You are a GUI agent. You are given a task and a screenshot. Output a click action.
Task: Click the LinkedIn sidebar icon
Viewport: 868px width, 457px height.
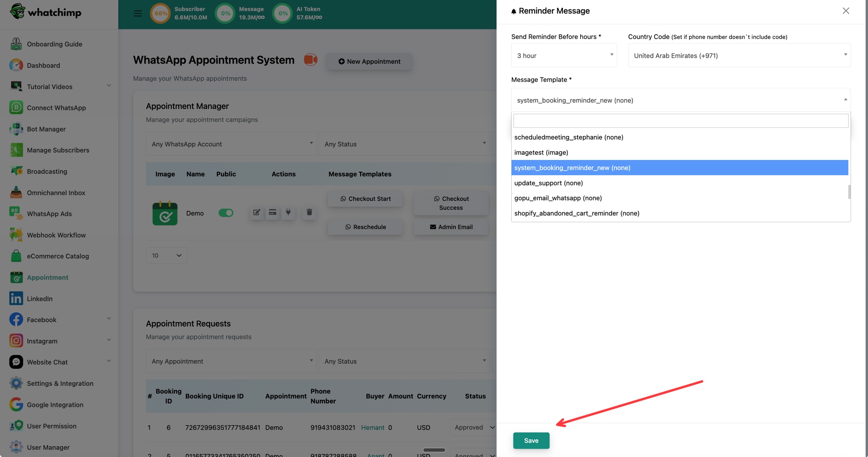pos(16,298)
